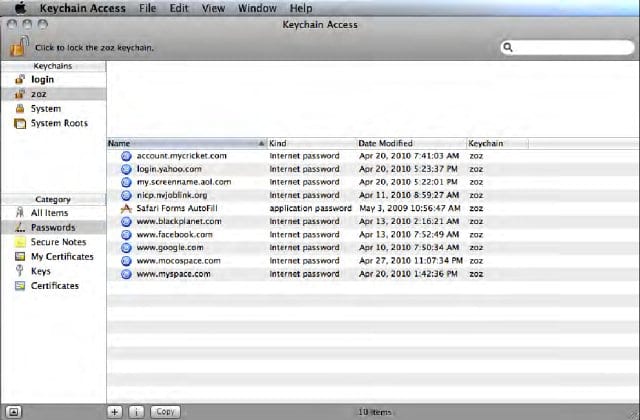Click the My Certificates category icon

(x=20, y=257)
